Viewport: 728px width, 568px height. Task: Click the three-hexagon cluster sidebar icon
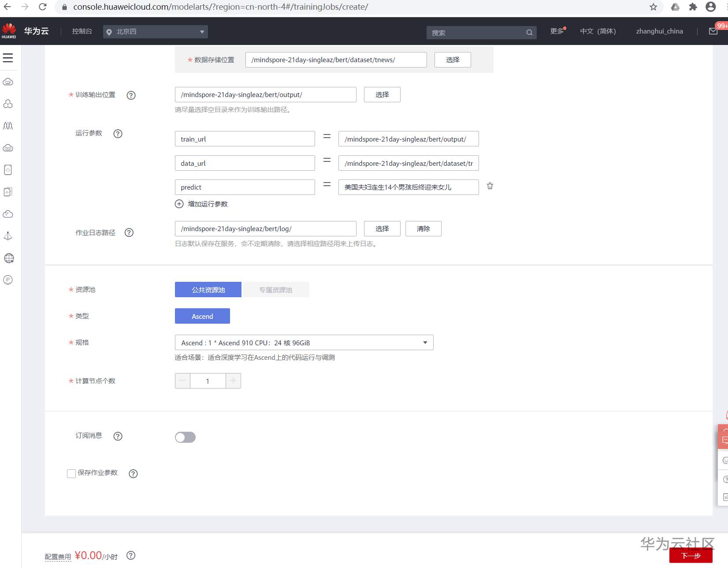point(8,104)
